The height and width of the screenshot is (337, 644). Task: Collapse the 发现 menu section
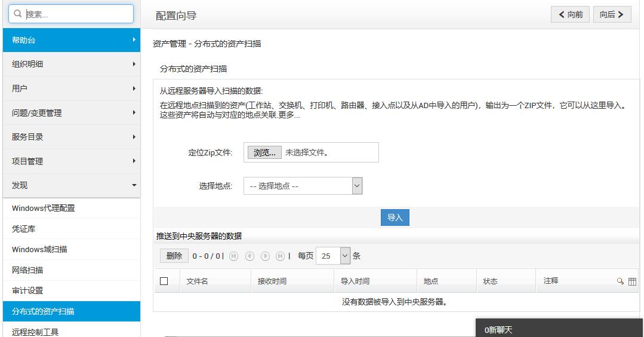point(72,185)
